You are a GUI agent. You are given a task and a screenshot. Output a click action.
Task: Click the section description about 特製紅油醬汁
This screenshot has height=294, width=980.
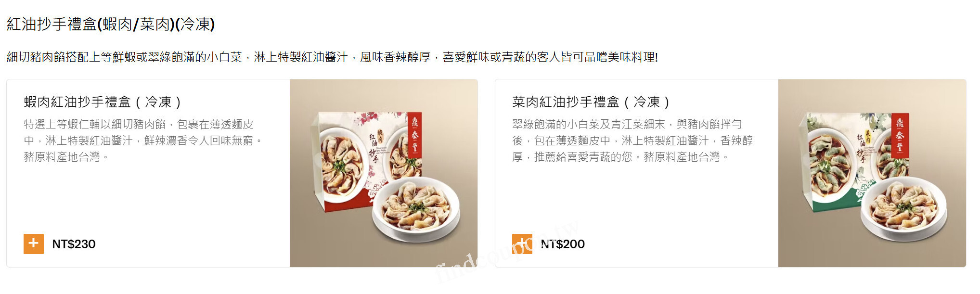coord(332,57)
